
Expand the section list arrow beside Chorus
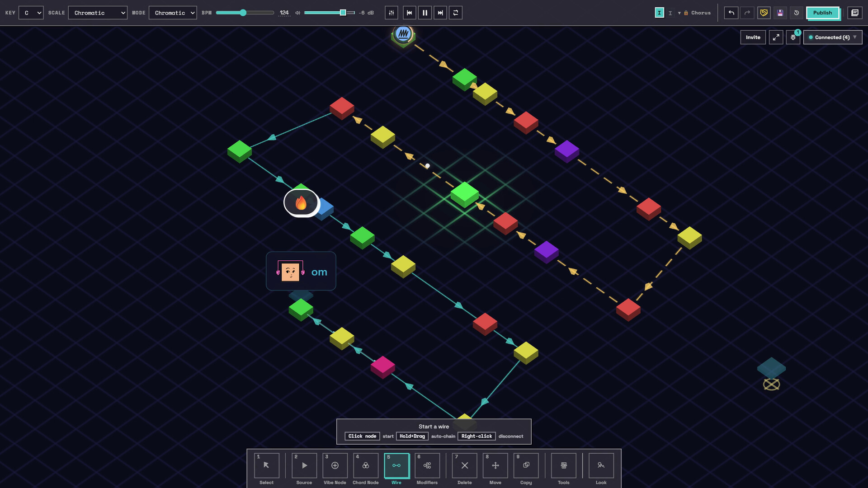coord(679,13)
